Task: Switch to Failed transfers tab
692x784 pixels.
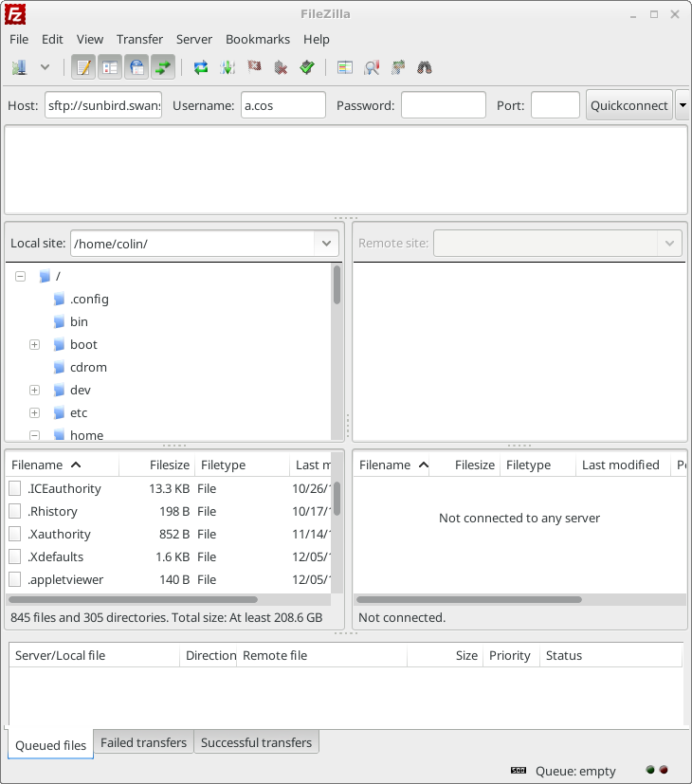Action: click(143, 742)
